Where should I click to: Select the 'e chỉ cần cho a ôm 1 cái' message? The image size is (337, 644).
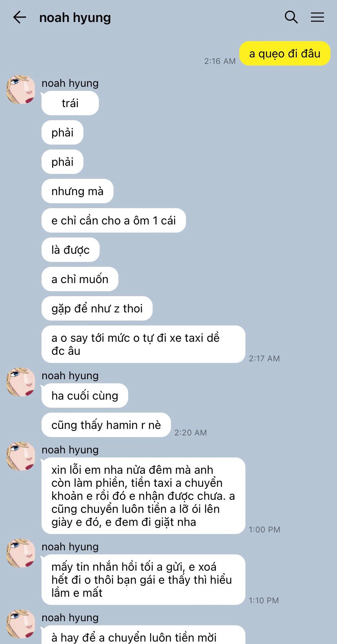pyautogui.click(x=114, y=220)
